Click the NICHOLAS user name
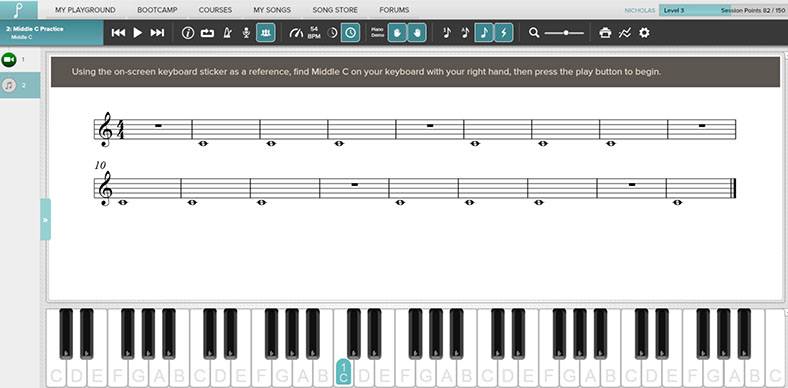 (639, 10)
